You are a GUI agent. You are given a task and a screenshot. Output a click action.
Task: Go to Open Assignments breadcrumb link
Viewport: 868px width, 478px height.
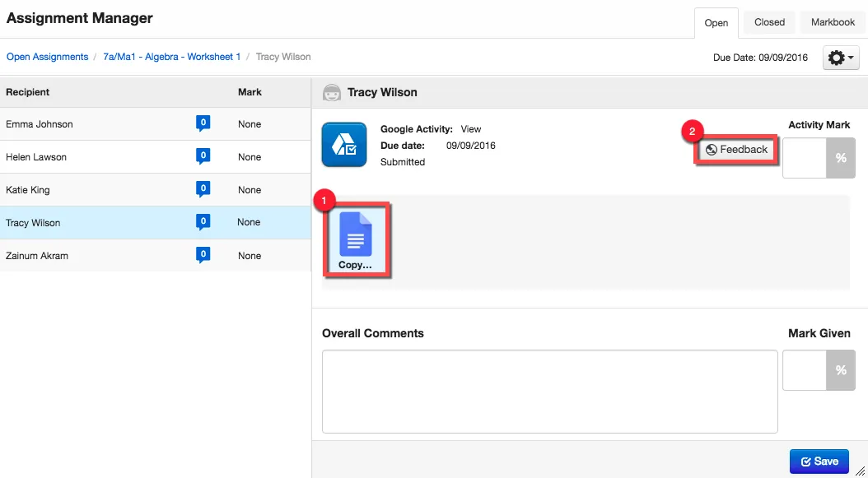pos(47,57)
